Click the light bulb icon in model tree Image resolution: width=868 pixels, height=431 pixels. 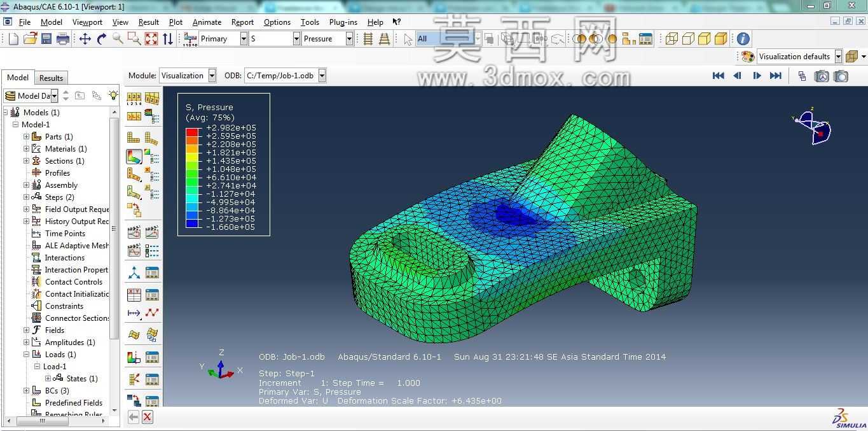[x=113, y=95]
